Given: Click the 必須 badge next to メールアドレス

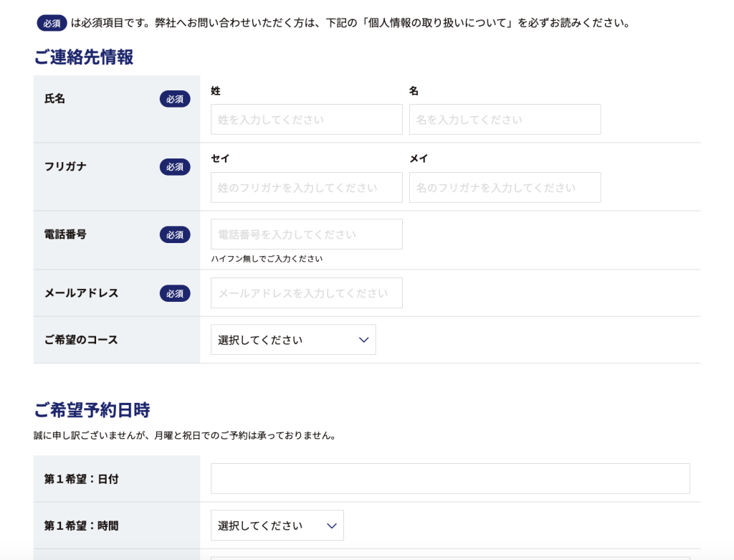Looking at the screenshot, I should click(x=175, y=293).
